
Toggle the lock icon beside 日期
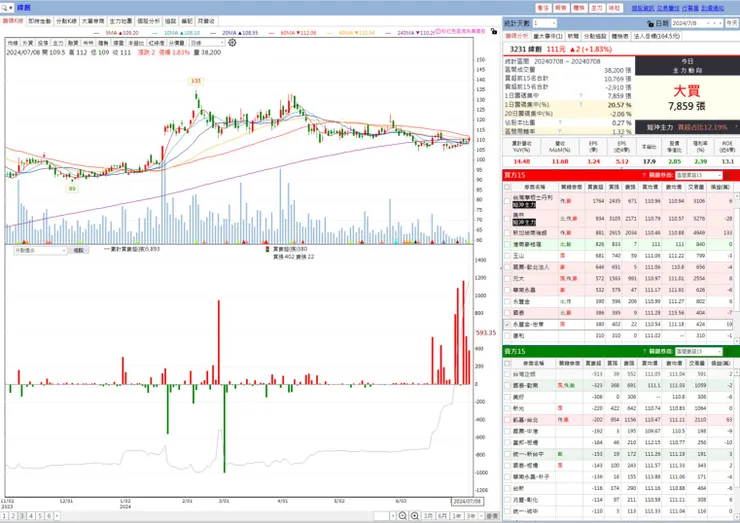pos(650,23)
